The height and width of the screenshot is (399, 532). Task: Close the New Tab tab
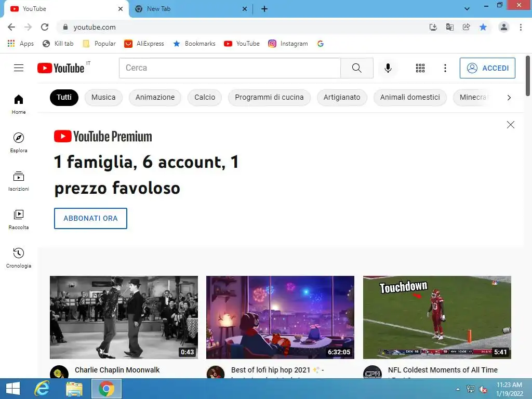pyautogui.click(x=245, y=9)
